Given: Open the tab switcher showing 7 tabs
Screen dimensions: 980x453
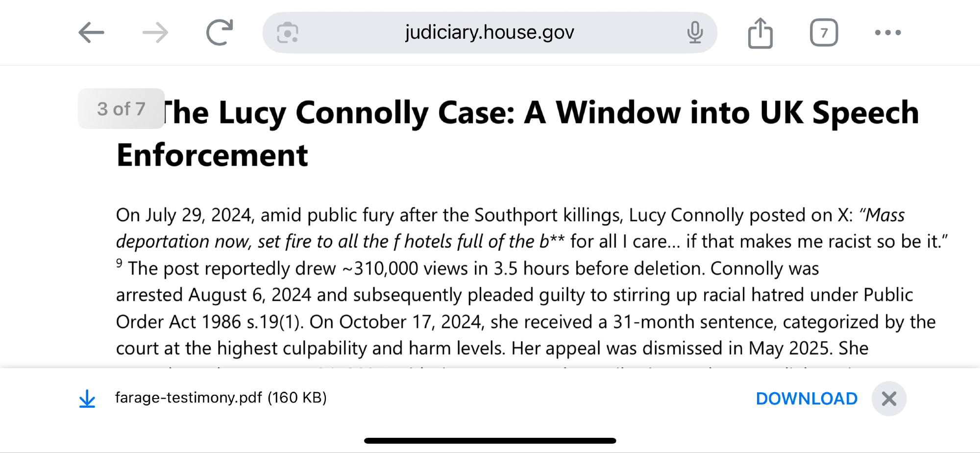Looking at the screenshot, I should [824, 33].
